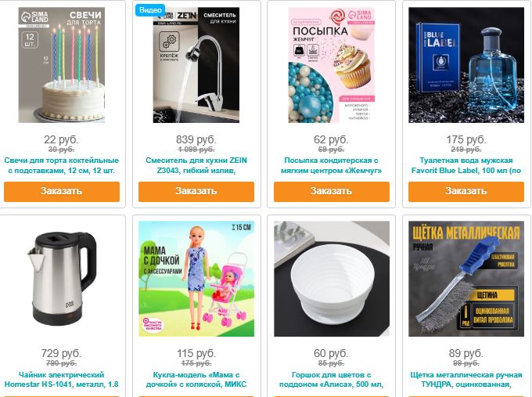Open link Смеситель для кухни ZEIN Z3043
Viewport: 532px width, 397px height.
point(196,165)
